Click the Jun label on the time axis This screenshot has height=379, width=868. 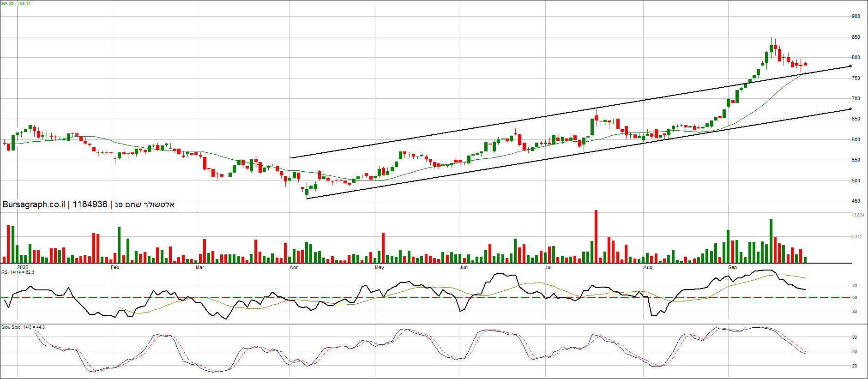click(x=464, y=268)
